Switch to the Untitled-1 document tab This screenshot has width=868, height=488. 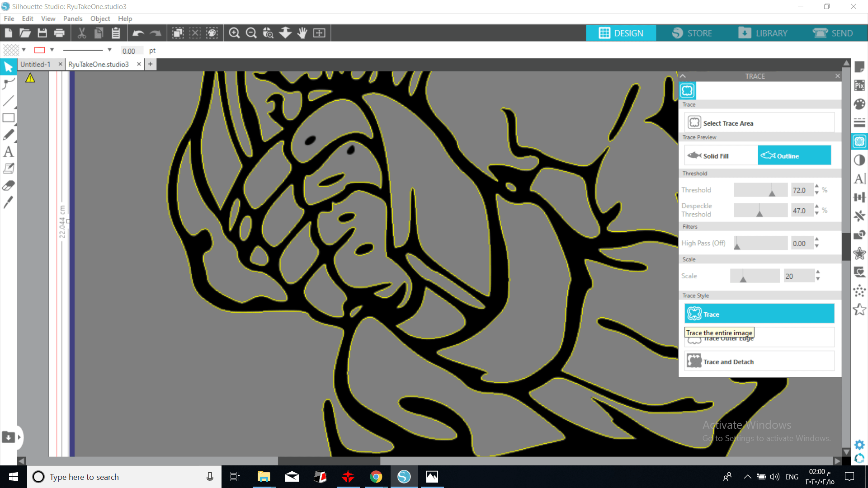click(x=35, y=64)
